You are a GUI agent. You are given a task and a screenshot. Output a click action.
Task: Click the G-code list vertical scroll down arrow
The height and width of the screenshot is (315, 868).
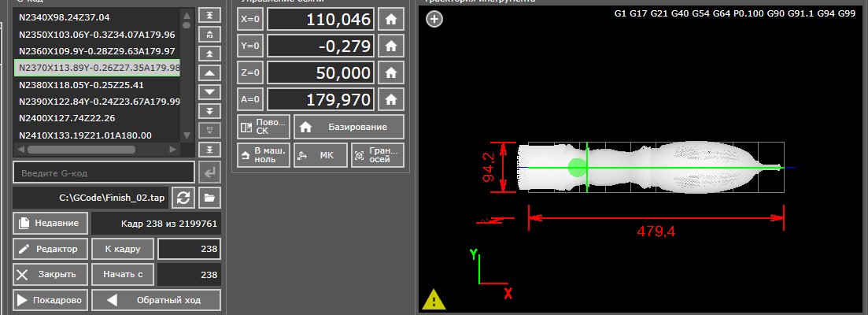click(x=187, y=135)
